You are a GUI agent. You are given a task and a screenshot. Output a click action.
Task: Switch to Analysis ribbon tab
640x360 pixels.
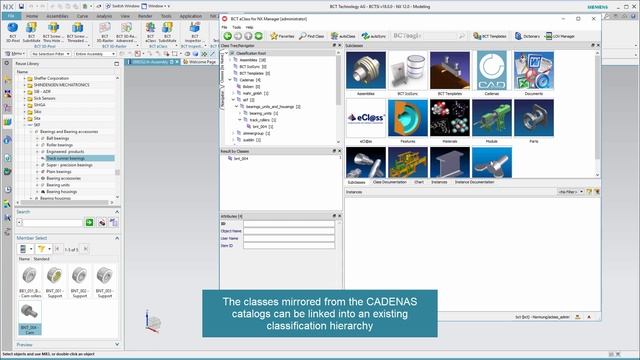tap(104, 16)
